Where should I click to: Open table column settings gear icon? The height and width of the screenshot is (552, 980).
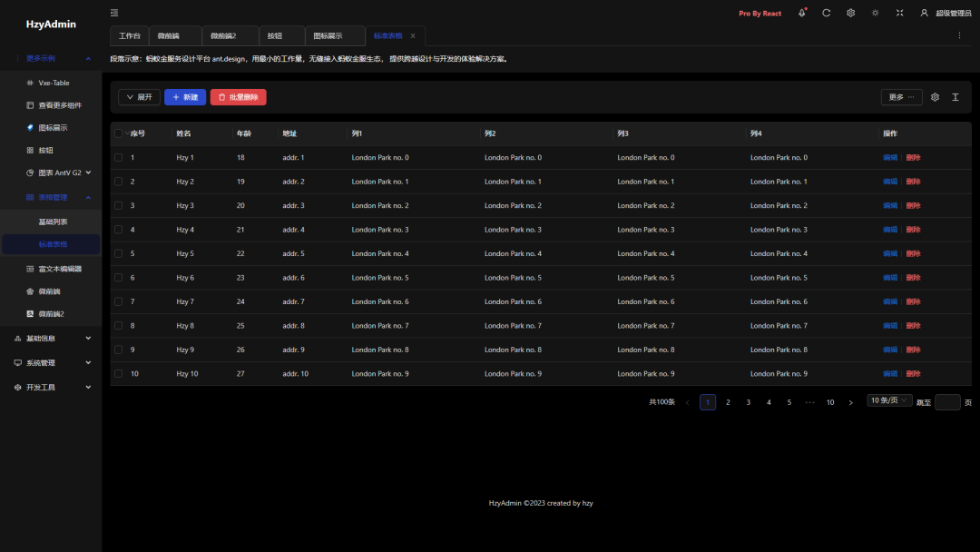point(935,97)
